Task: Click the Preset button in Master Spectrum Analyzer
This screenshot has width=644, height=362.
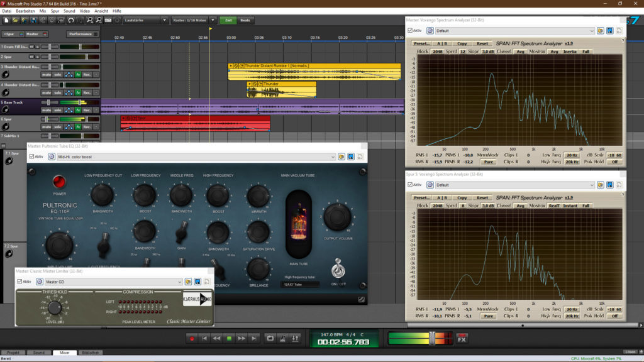Action: click(421, 43)
